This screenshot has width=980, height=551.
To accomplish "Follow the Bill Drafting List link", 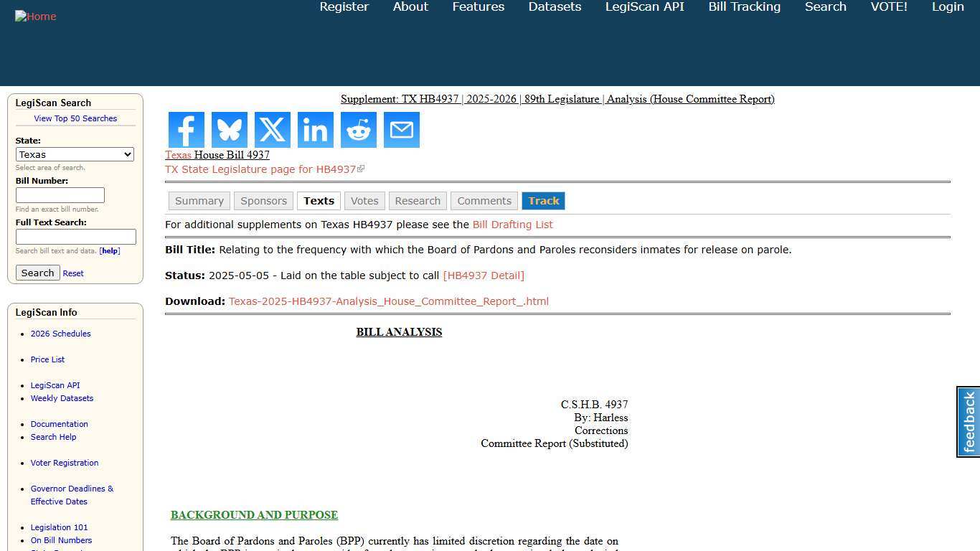I will click(x=512, y=225).
